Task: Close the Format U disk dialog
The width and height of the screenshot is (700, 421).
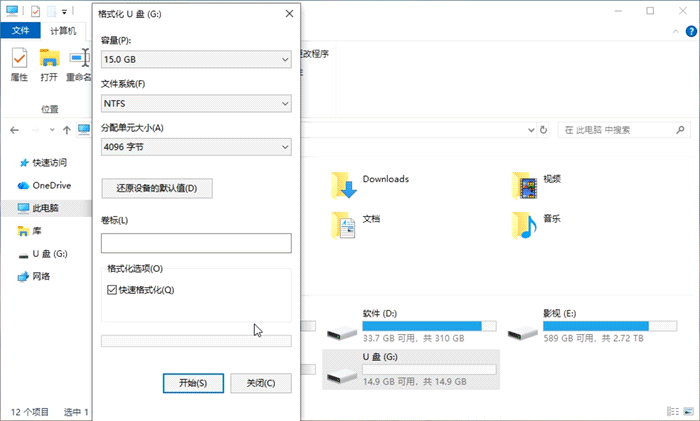Action: coord(289,14)
